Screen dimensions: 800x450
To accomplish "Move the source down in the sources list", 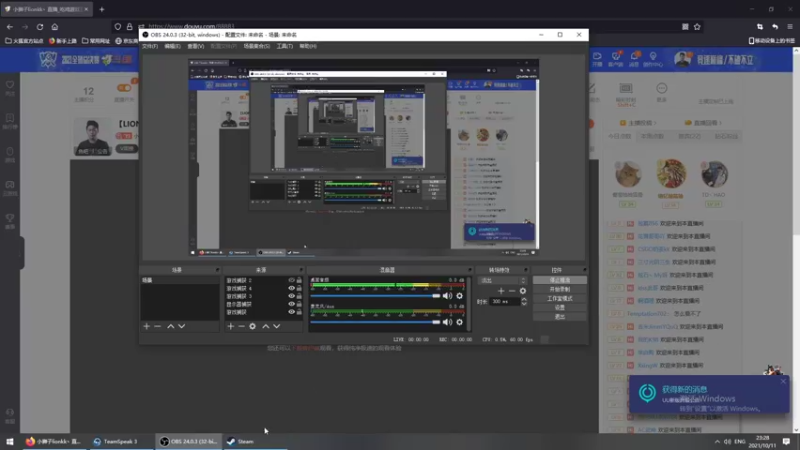I will click(x=277, y=326).
